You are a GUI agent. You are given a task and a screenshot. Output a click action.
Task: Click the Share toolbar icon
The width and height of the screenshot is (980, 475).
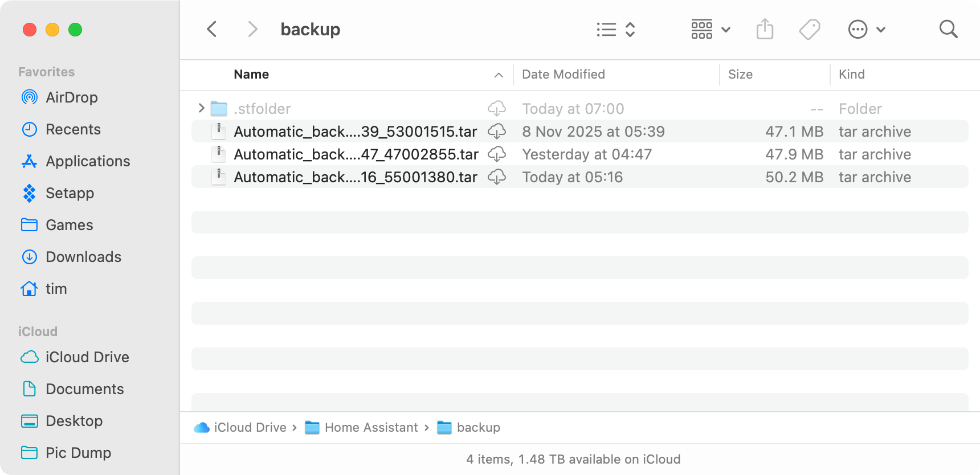765,29
